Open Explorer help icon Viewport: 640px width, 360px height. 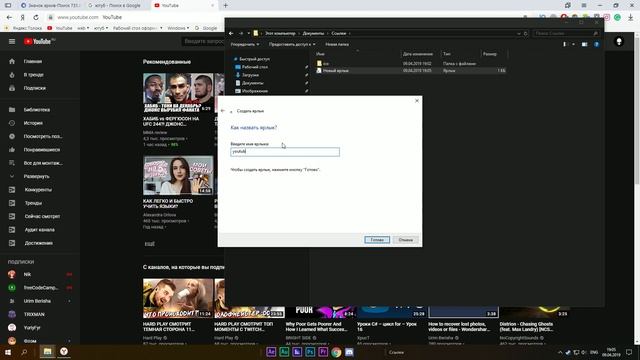596,44
